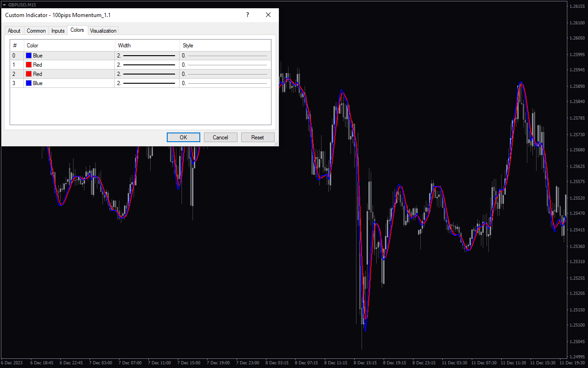Click the dialog resize grip corner
This screenshot has width=588, height=368.
coord(276,144)
